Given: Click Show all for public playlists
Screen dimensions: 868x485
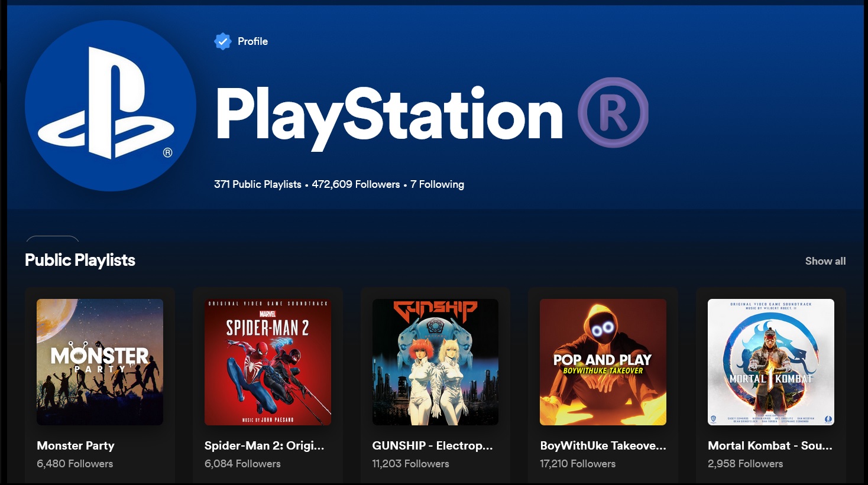Looking at the screenshot, I should (825, 261).
